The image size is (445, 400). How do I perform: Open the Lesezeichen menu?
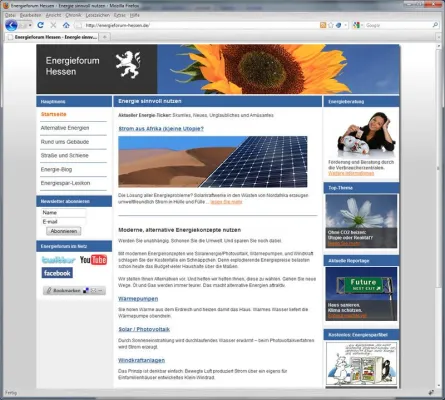(x=98, y=15)
